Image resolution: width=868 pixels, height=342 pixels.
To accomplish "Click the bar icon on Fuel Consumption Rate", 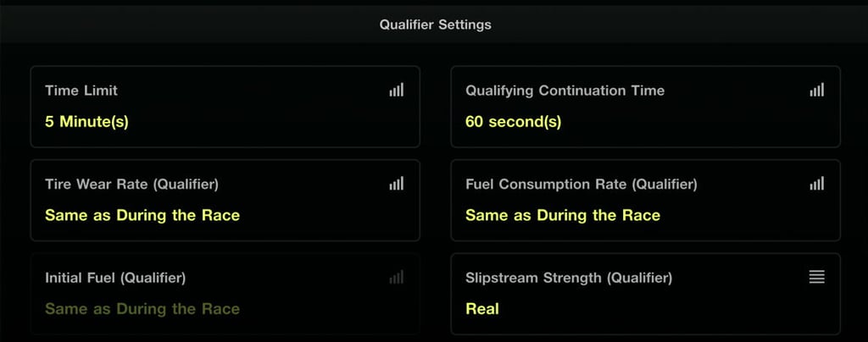I will 816,183.
